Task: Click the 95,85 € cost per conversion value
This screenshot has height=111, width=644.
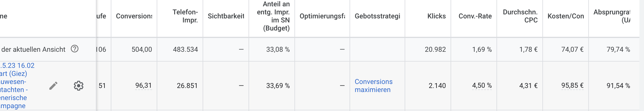Action: point(573,86)
